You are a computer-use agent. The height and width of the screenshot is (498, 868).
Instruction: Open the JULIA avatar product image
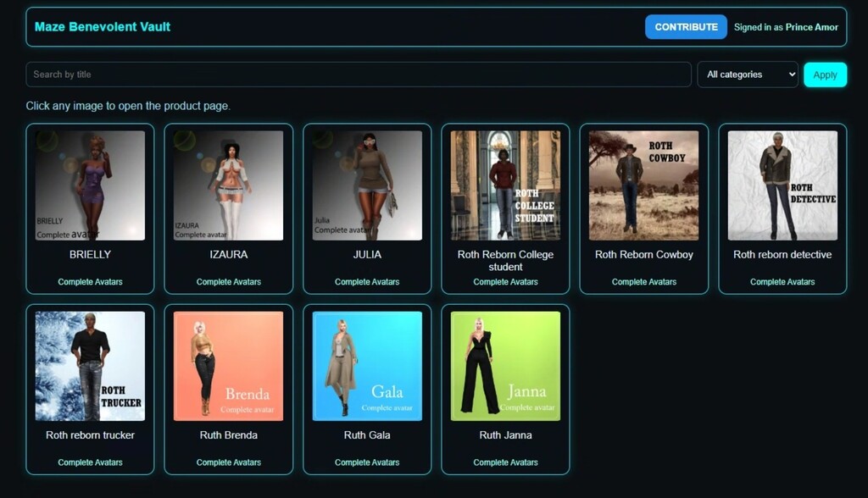coord(367,185)
